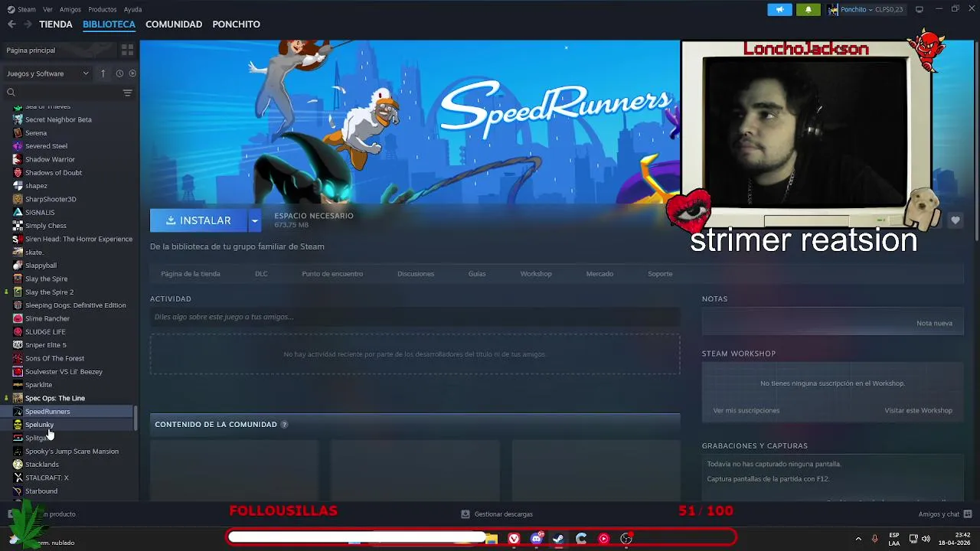Open the Amigos menu
The image size is (980, 551).
click(x=70, y=9)
